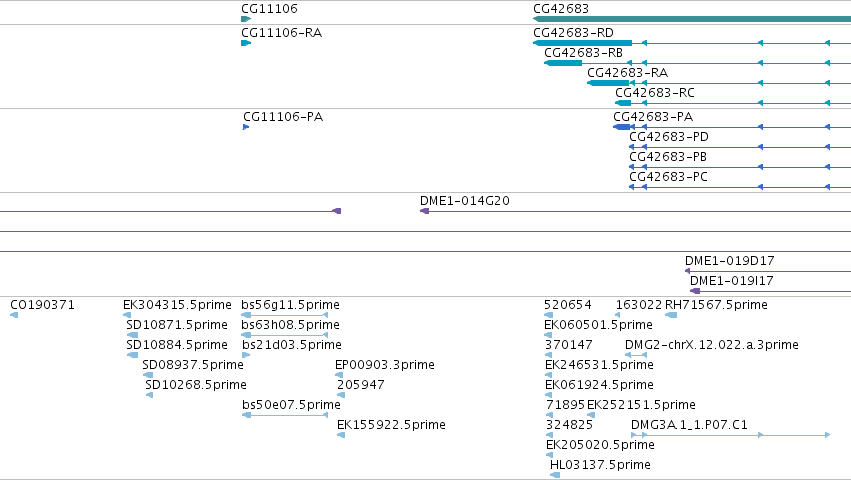Select the CG42683-RD transcript exon block
This screenshot has height=480, width=851.
[x=582, y=43]
